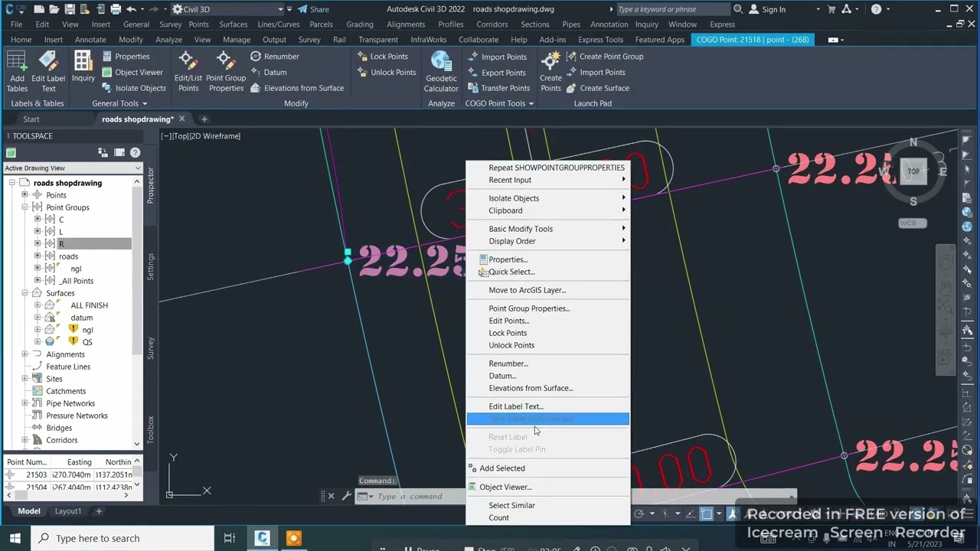Screen dimensions: 980x551
Task: Click the Save icon in quick access toolbar
Action: [x=70, y=9]
